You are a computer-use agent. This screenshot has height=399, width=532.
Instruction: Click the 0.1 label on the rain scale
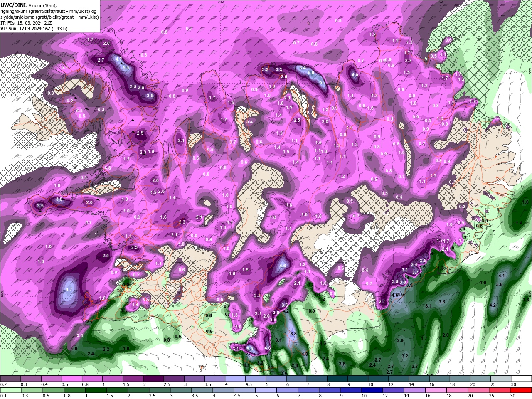pyautogui.click(x=4, y=396)
